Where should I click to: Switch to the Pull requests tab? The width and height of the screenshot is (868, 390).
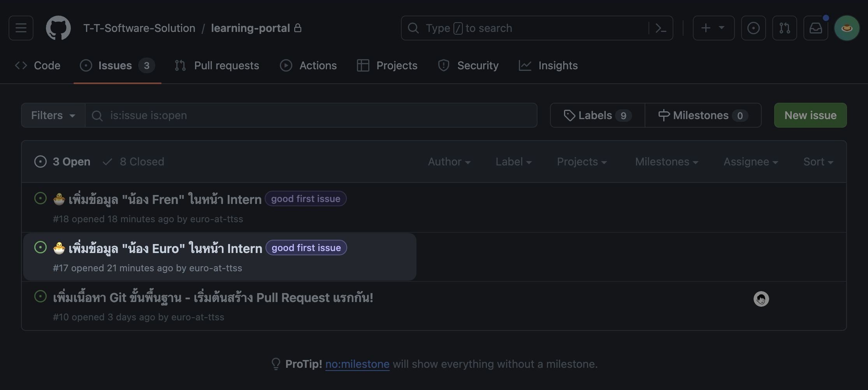(x=217, y=65)
